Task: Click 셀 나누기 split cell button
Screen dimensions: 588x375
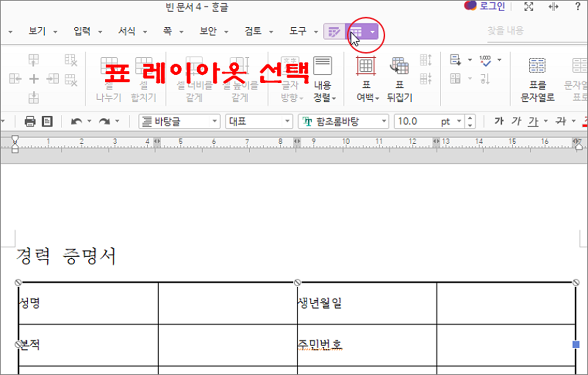Action: (x=109, y=79)
